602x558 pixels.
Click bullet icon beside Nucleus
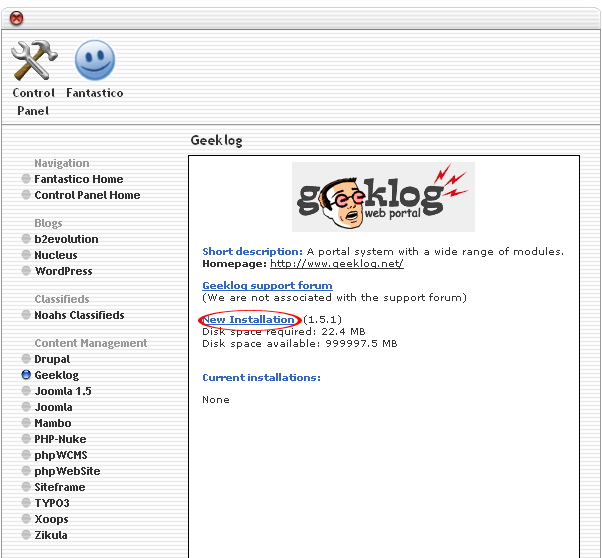pos(26,255)
